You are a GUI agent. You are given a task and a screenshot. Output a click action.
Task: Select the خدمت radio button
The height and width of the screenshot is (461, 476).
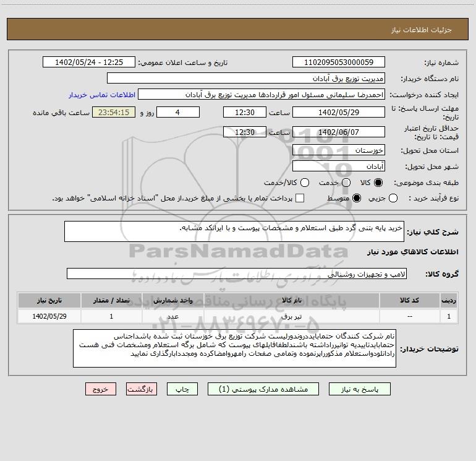(346, 183)
